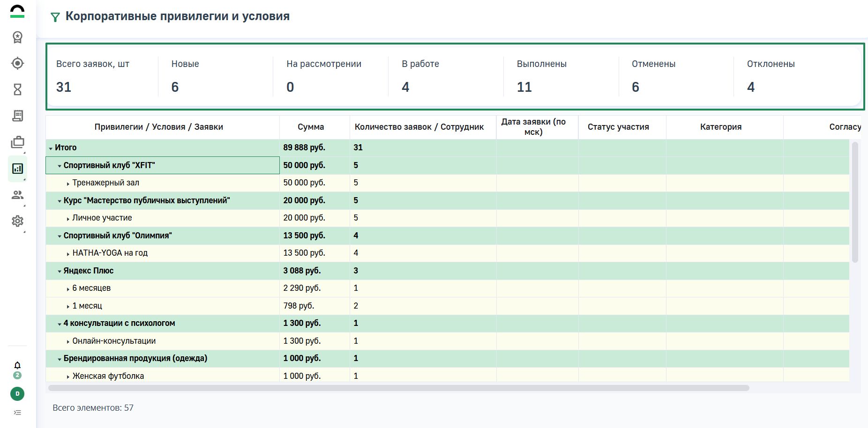Click the receipt document icon in sidebar

point(17,116)
